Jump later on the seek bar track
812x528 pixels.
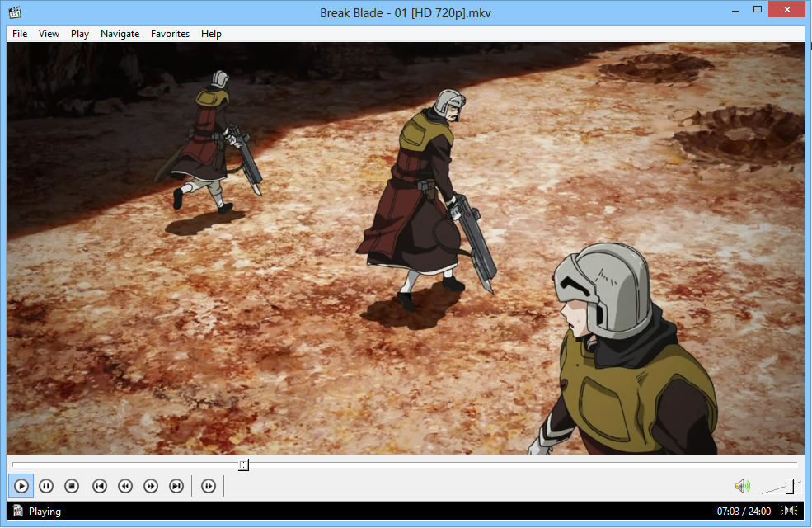point(523,464)
